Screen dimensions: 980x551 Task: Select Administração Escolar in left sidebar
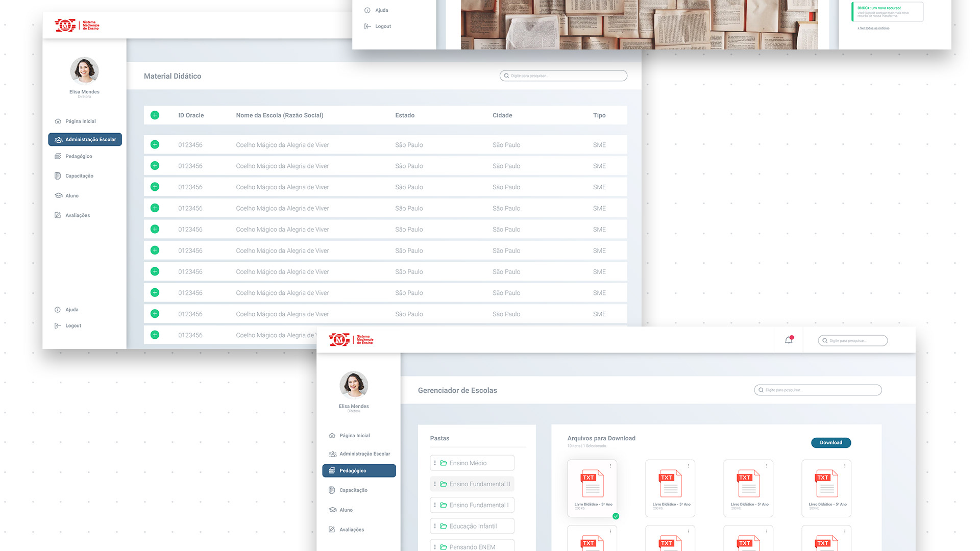85,139
